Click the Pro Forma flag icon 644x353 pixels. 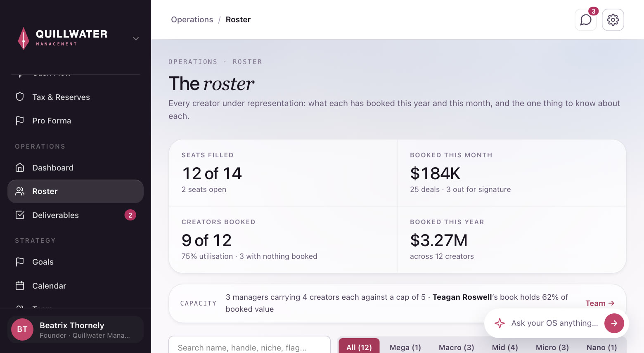20,121
